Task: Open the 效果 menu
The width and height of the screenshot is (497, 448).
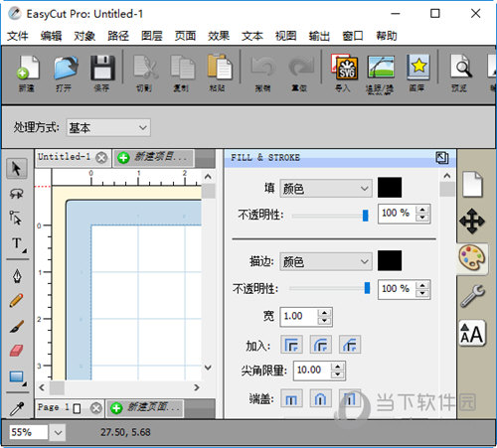Action: coord(219,36)
